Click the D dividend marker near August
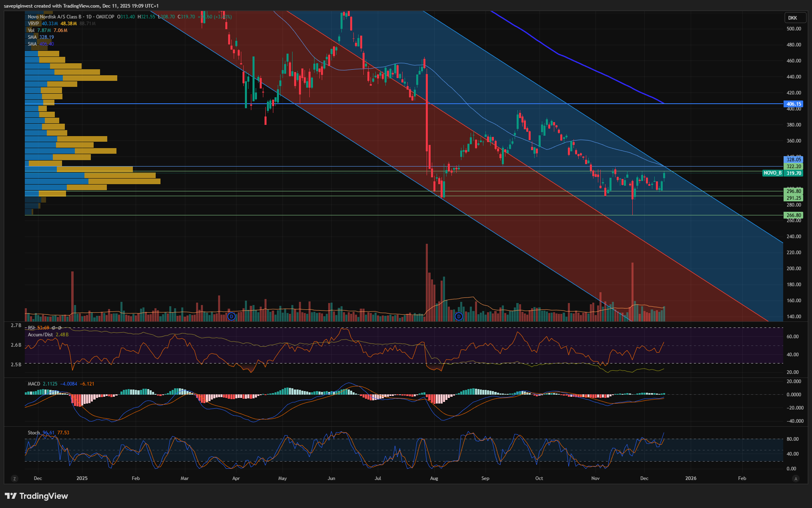812x508 pixels. [x=459, y=317]
